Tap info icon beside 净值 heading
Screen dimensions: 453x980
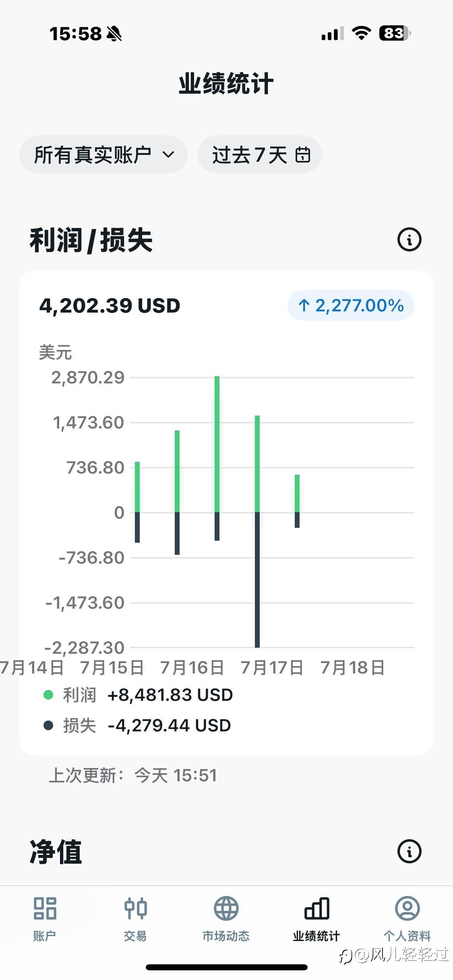tap(409, 851)
